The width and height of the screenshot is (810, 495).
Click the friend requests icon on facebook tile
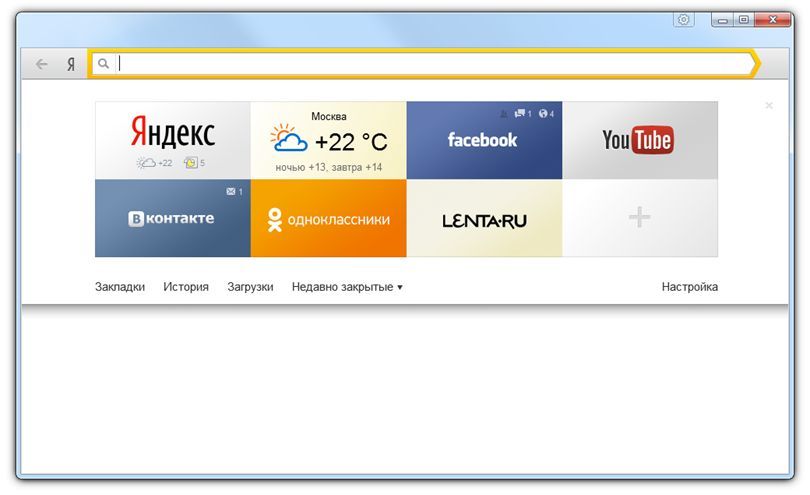503,114
